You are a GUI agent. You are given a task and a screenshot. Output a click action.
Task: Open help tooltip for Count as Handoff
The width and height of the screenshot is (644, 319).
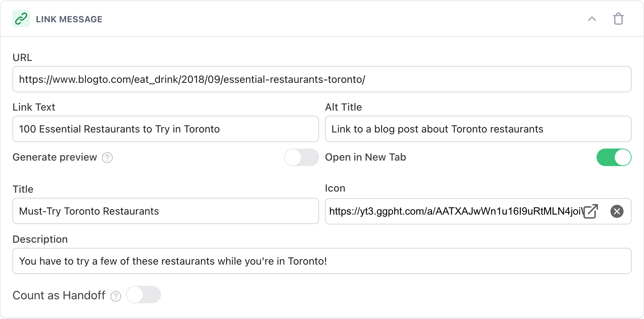click(116, 296)
